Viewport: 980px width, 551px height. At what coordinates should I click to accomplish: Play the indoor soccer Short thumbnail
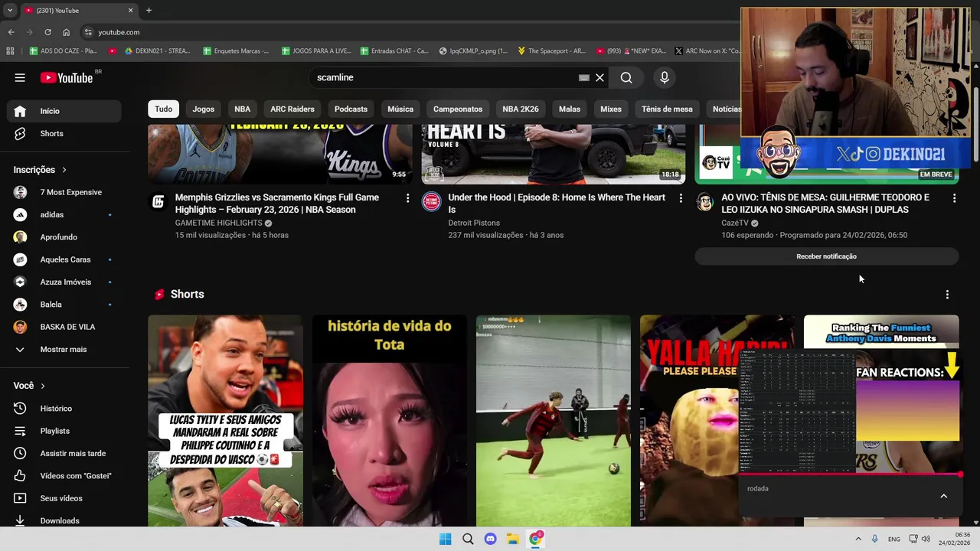(x=554, y=421)
